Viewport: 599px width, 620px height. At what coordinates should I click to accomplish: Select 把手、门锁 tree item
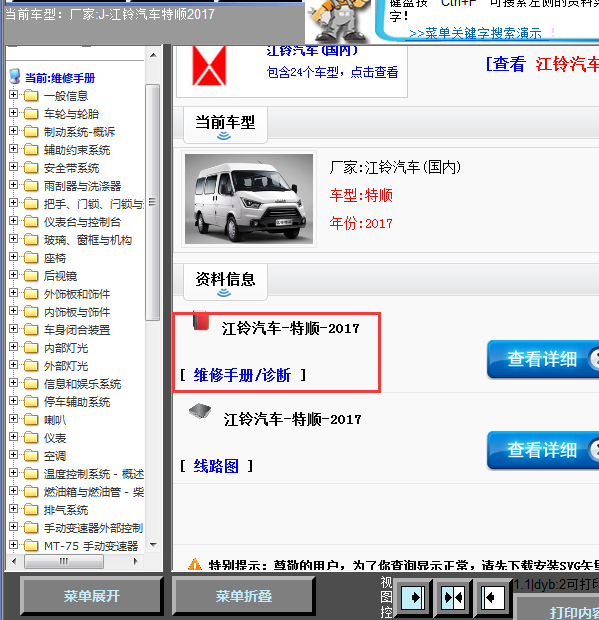click(94, 204)
